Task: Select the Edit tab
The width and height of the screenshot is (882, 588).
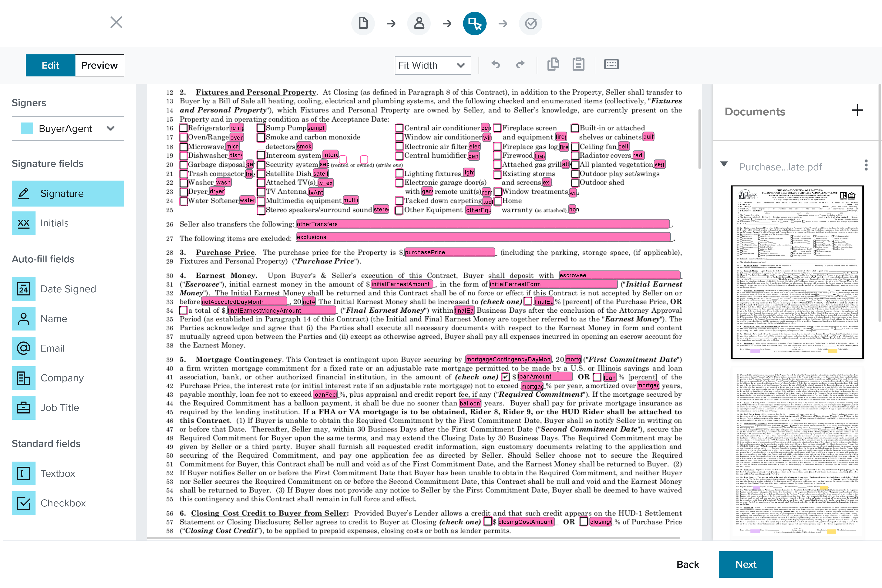Action: (51, 66)
